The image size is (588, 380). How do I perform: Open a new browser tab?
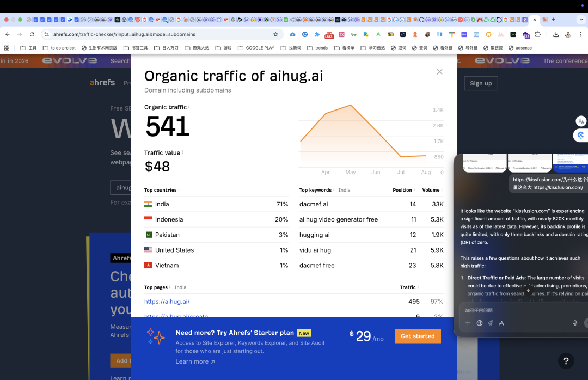click(553, 20)
